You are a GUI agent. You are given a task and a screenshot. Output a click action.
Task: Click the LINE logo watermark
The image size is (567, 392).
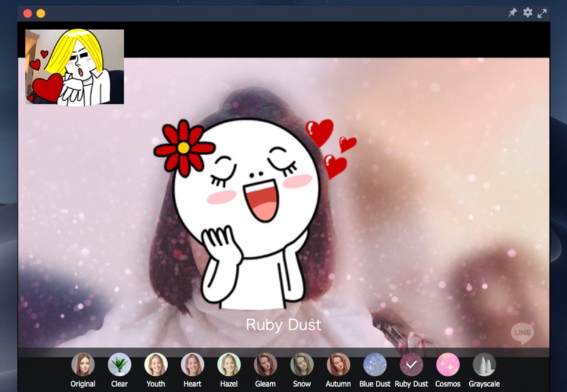(x=522, y=333)
